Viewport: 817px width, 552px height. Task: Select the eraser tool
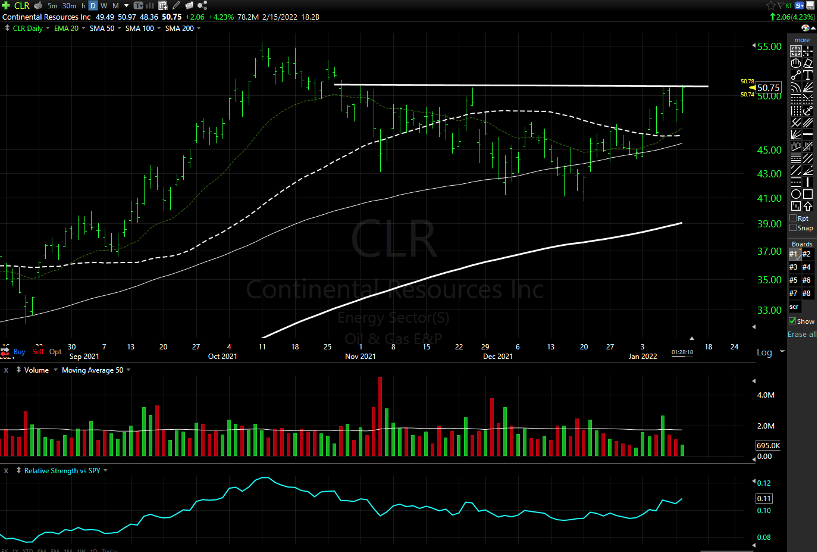pyautogui.click(x=808, y=63)
